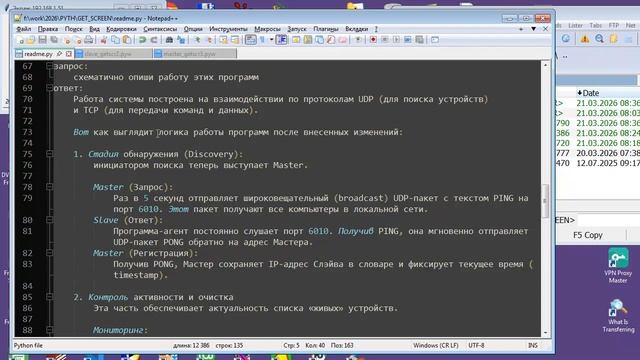Click the editor vertical scrollbar up arrow
Image resolution: width=640 pixels, height=360 pixels.
546,65
